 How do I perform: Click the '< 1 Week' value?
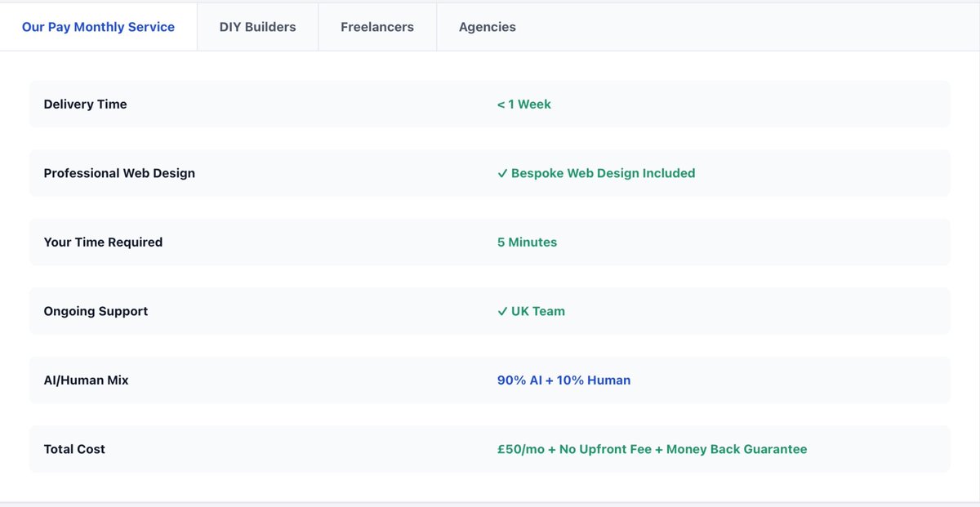[524, 105]
